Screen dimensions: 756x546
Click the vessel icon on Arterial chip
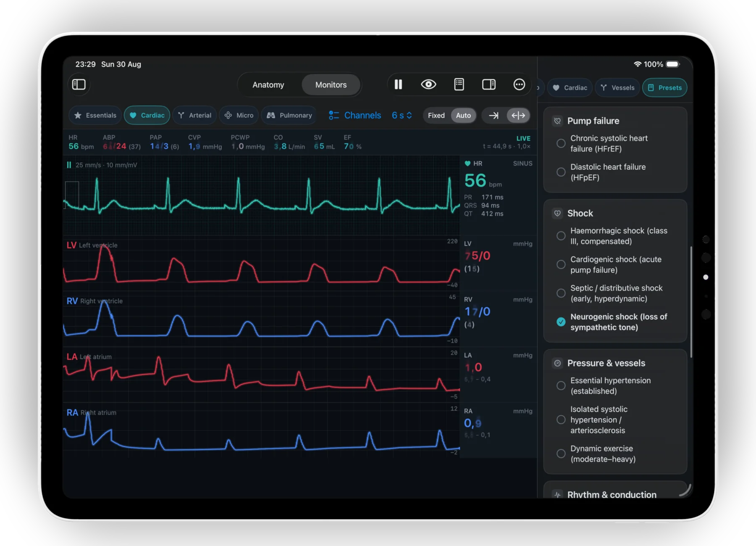[x=181, y=115]
